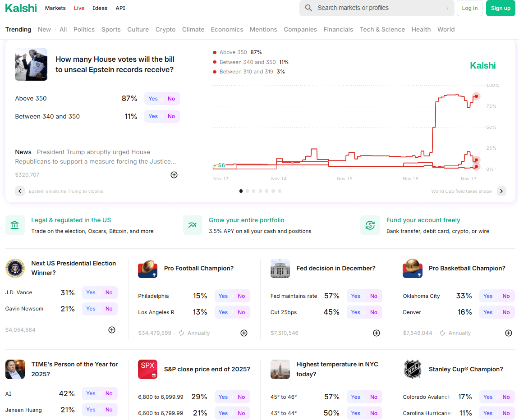The height and width of the screenshot is (420, 519).
Task: Select the second carousel dot indicator
Action: (247, 191)
